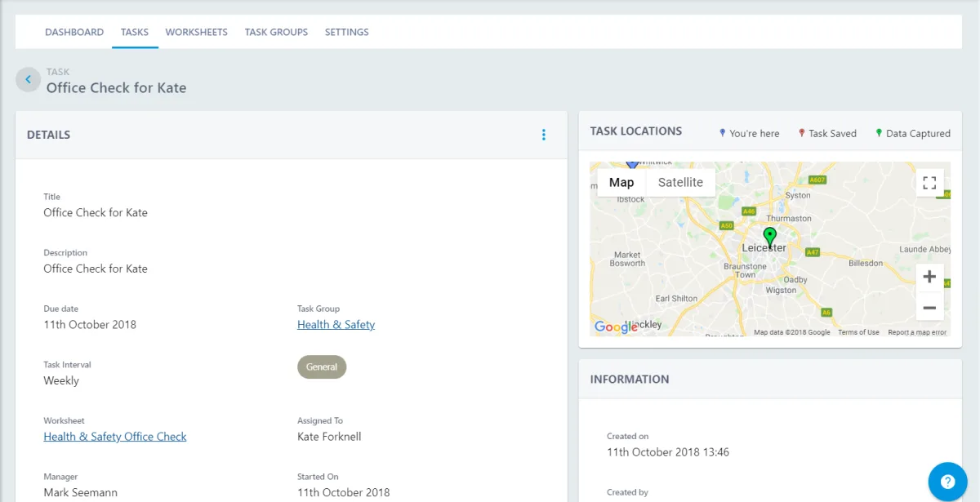
Task: Click Report a map error link
Action: pyautogui.click(x=917, y=332)
